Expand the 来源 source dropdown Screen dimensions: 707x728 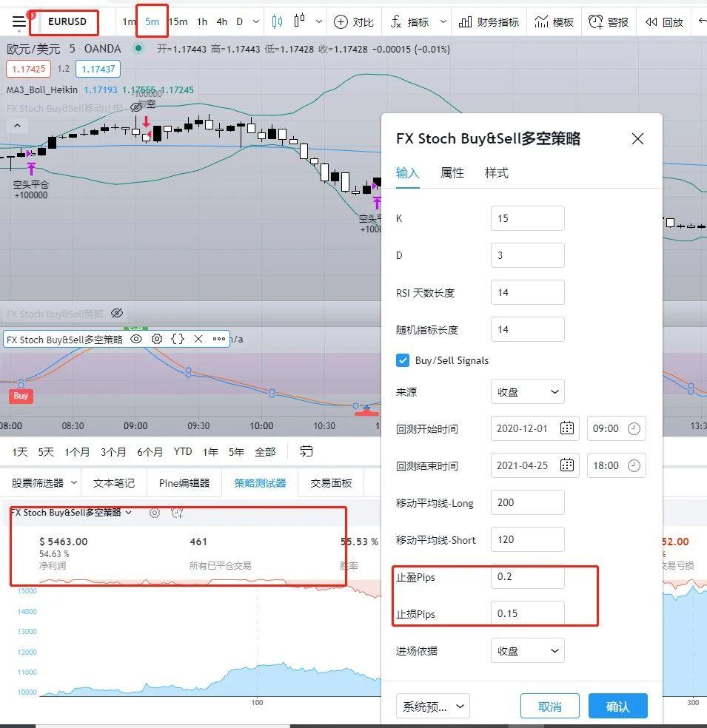pyautogui.click(x=527, y=391)
